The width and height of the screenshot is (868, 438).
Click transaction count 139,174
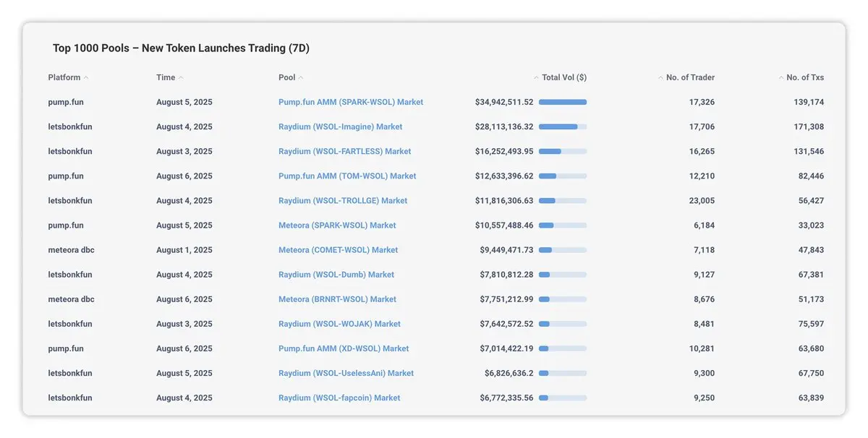tap(809, 103)
